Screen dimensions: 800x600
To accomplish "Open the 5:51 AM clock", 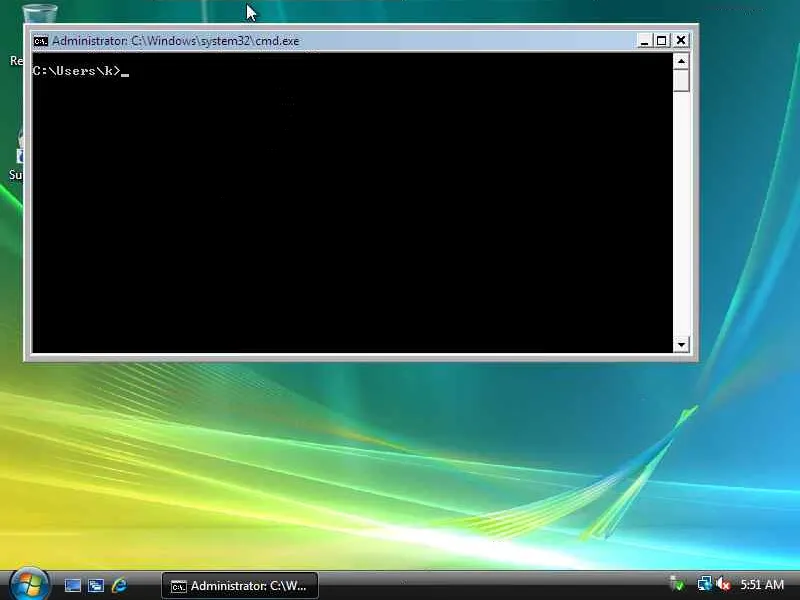I will (762, 584).
